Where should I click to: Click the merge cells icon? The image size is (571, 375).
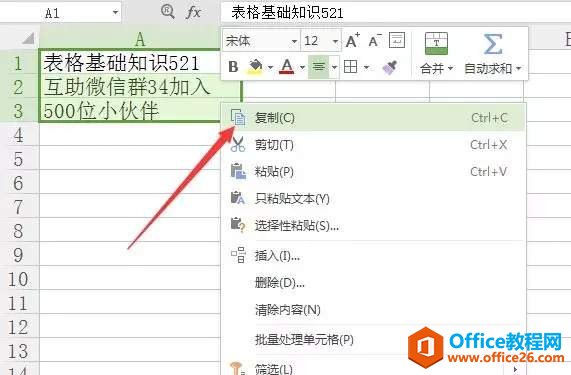tap(436, 44)
